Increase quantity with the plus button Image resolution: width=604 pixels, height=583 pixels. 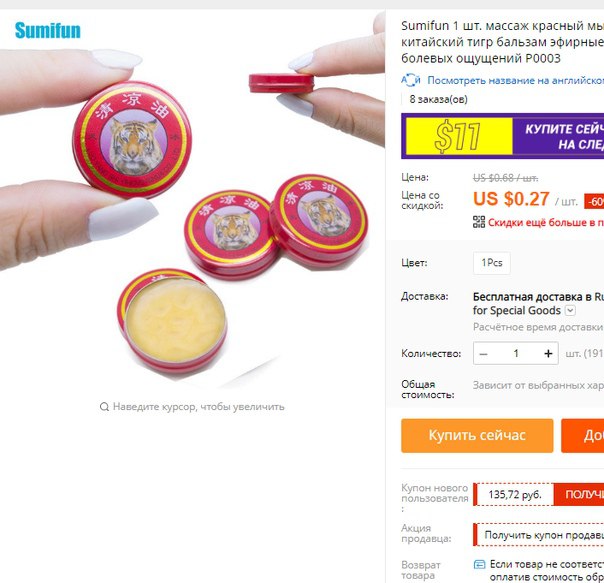548,353
